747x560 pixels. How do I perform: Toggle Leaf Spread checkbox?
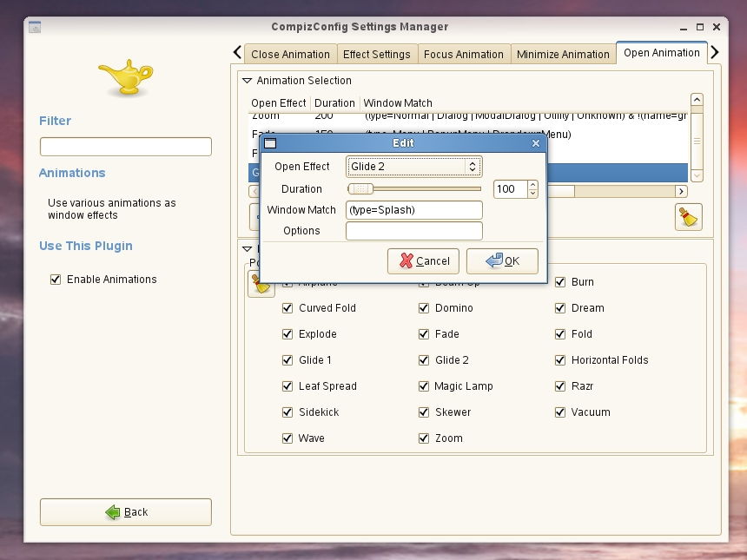pyautogui.click(x=288, y=386)
